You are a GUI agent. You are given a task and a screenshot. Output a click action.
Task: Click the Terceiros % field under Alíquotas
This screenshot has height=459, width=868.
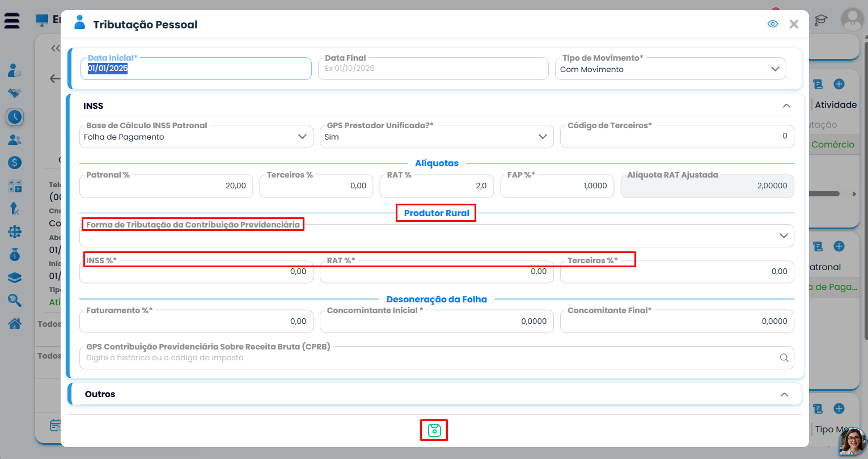pyautogui.click(x=316, y=186)
